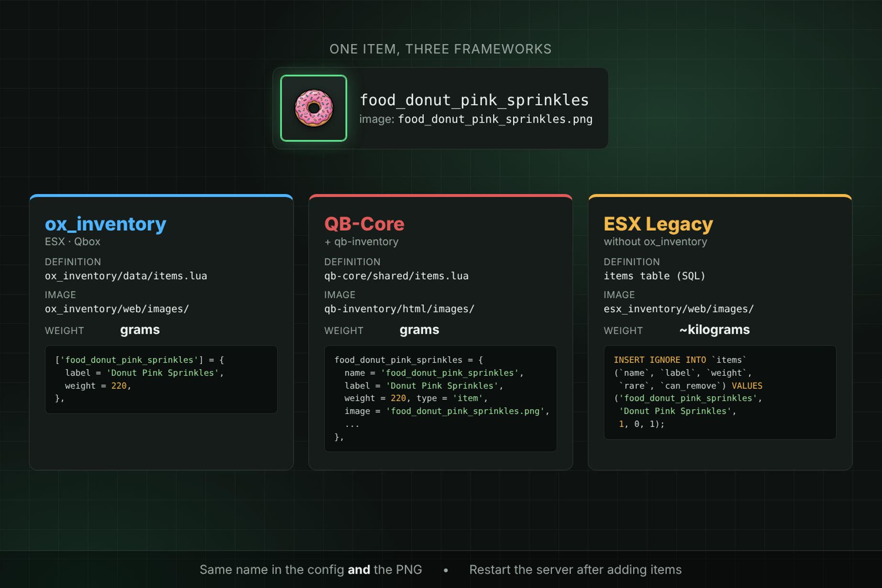Select the 'items table (SQL)' definition text
Viewport: 882px width, 588px height.
[x=654, y=276]
